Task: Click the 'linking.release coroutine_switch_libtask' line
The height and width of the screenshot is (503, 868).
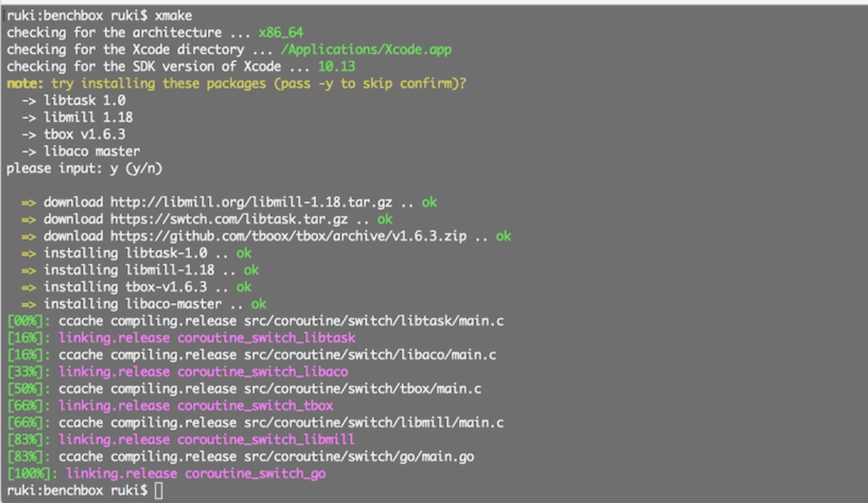Action: (207, 338)
